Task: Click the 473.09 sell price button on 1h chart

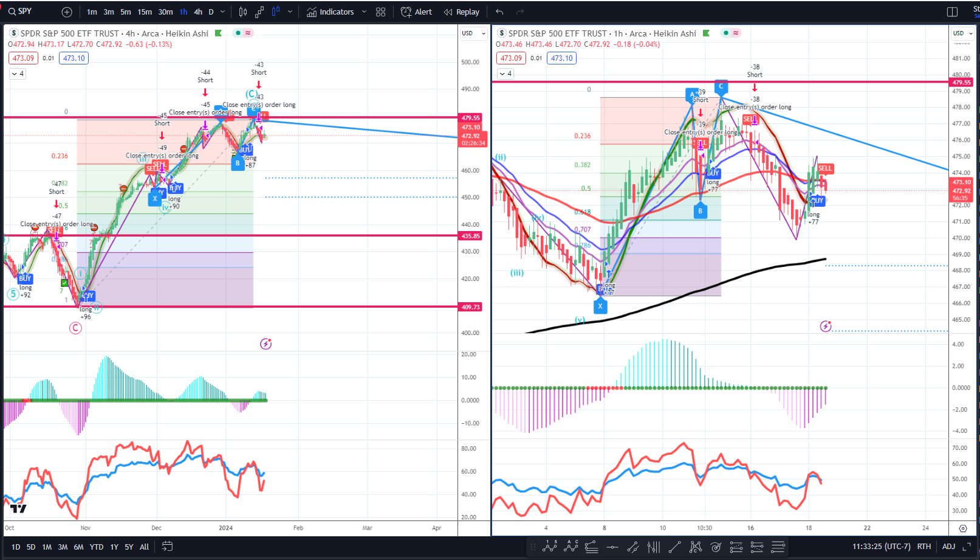Action: point(512,58)
